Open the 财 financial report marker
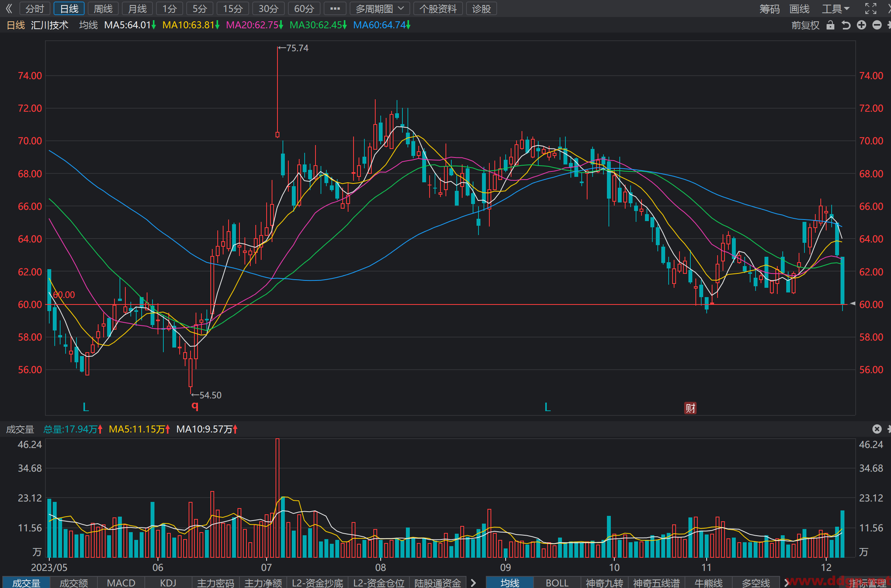 point(690,408)
